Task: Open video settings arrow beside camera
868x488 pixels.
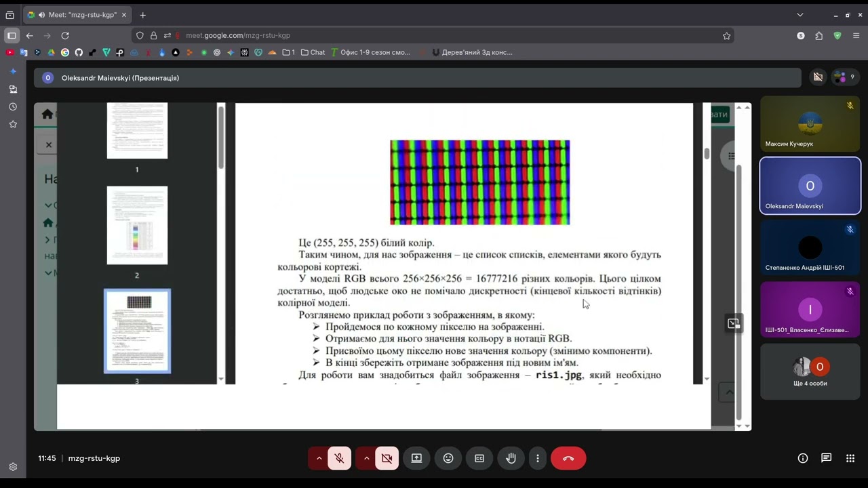Action: coord(366,458)
